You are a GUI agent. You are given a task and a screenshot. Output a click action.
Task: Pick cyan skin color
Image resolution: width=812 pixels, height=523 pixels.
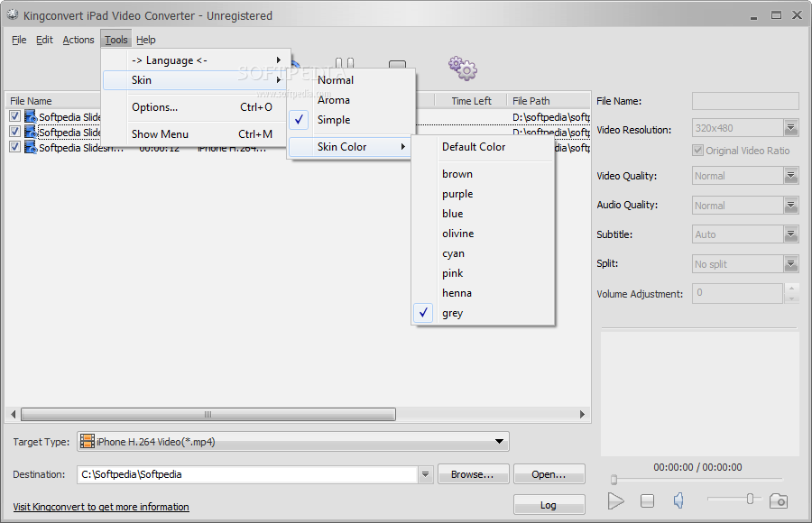(483, 253)
